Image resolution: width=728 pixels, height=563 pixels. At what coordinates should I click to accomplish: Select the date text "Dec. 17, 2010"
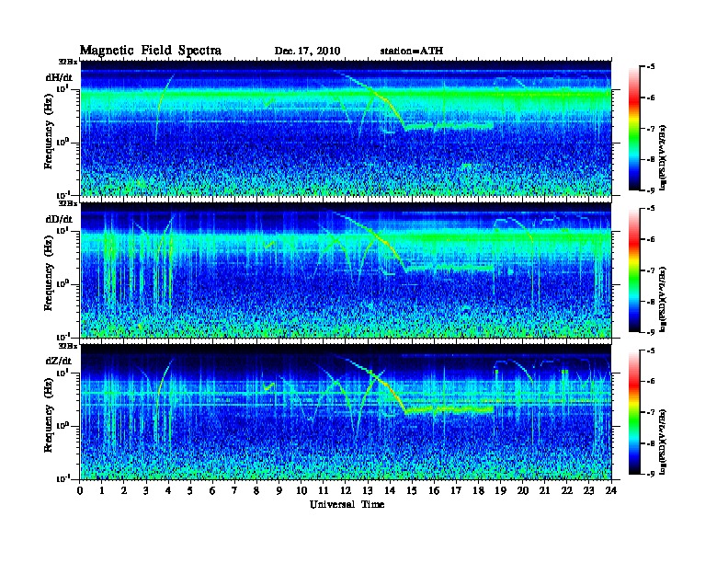(307, 52)
